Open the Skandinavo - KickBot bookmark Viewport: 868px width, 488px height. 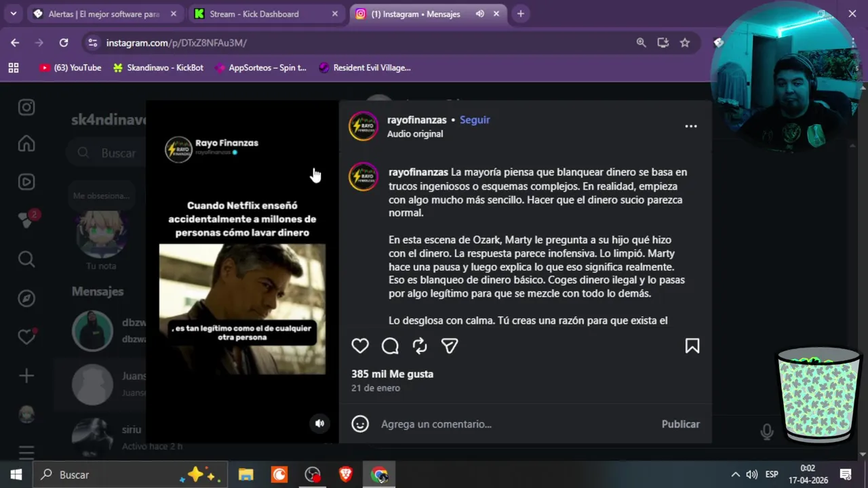158,68
